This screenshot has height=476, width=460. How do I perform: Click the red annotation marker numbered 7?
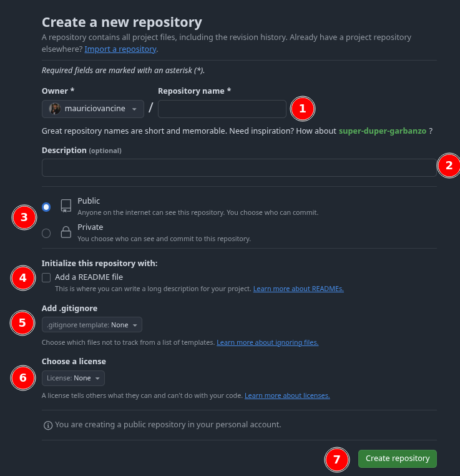click(x=337, y=460)
